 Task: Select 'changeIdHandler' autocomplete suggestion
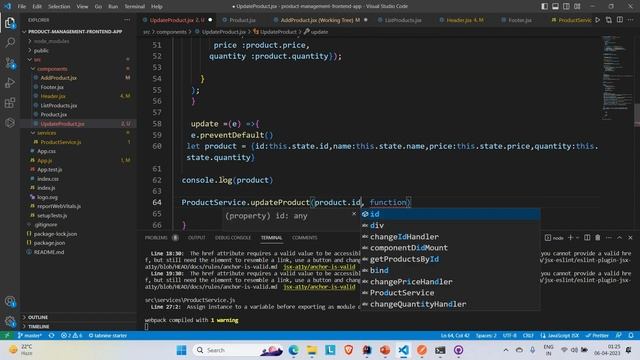(x=450, y=237)
